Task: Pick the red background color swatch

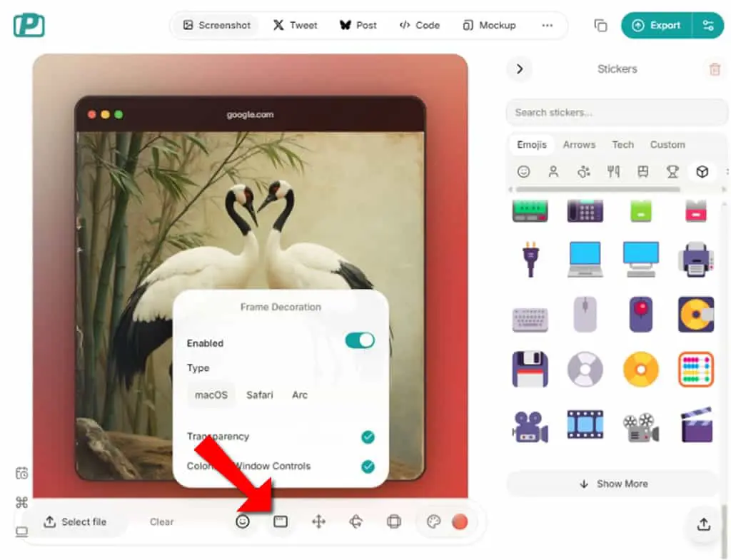Action: [460, 521]
